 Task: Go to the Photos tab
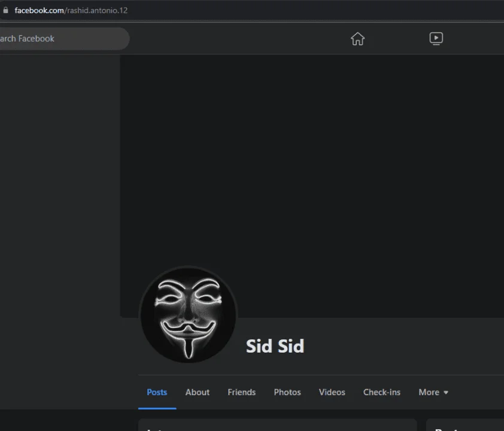coord(287,392)
